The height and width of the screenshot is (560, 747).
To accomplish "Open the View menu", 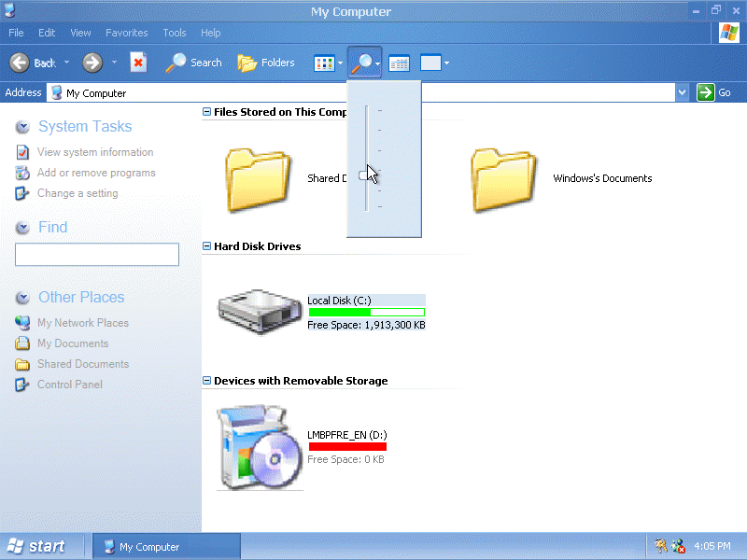I will tap(80, 33).
